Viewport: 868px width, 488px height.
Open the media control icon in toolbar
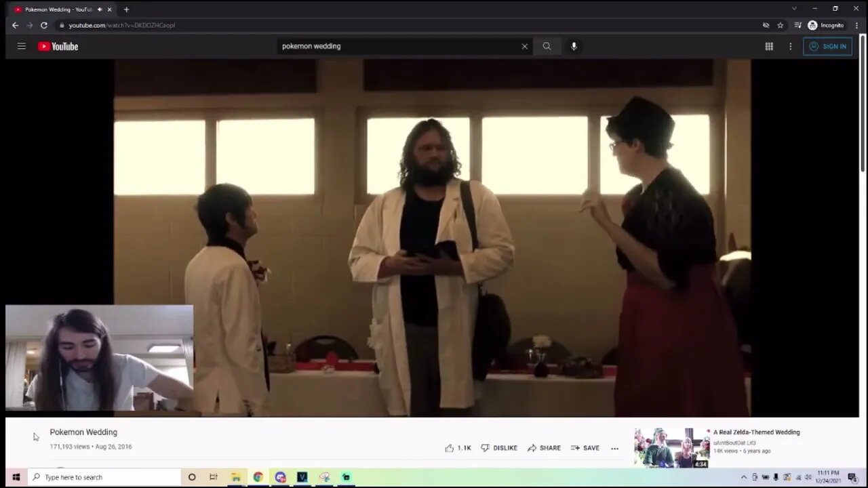coord(797,25)
